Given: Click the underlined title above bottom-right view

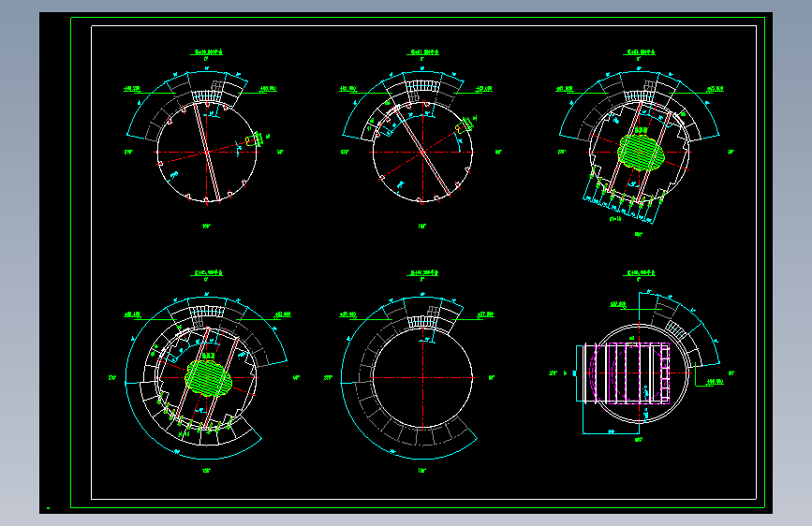Looking at the screenshot, I should [x=641, y=273].
